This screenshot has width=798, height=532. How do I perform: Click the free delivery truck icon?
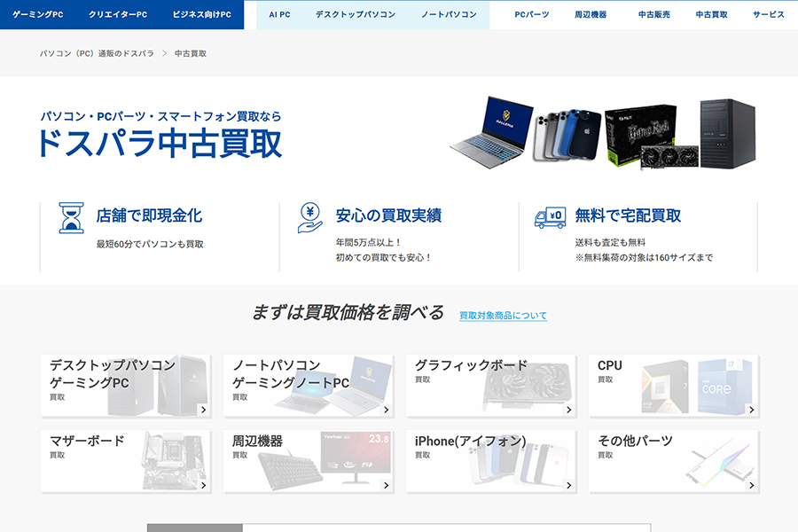coord(550,217)
